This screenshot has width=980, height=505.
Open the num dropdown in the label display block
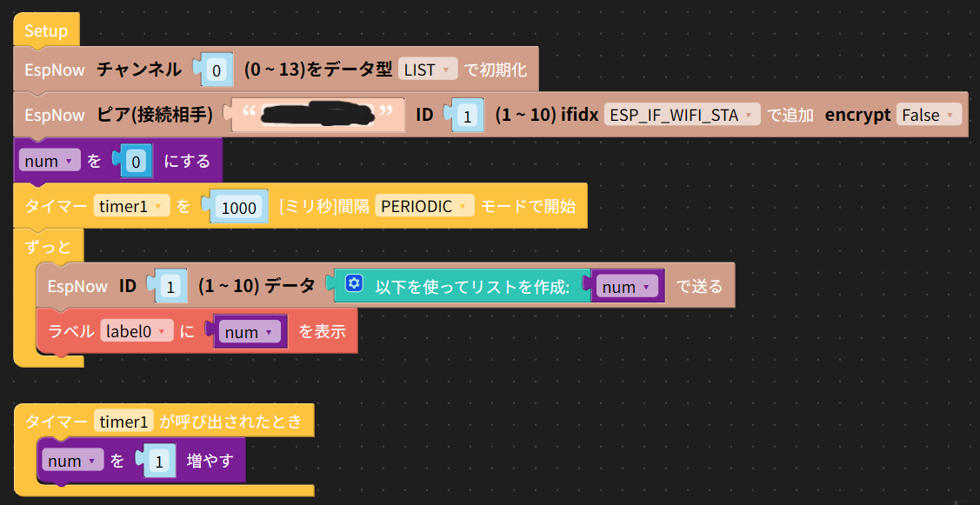point(251,330)
